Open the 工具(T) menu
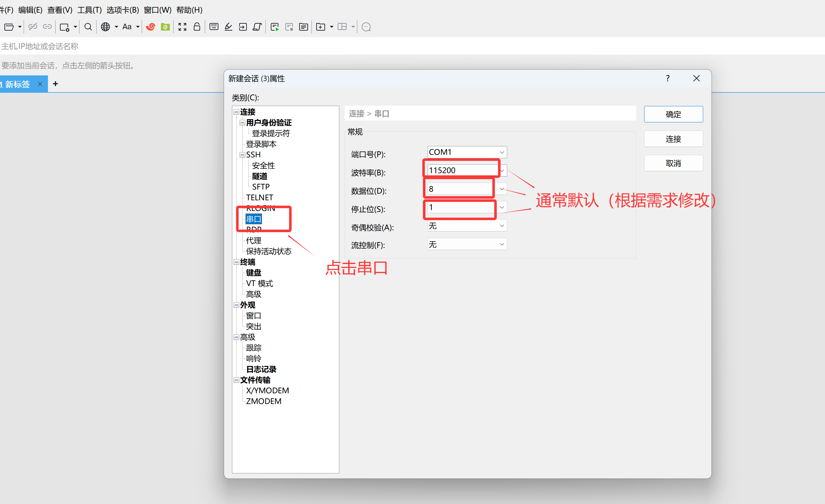 pyautogui.click(x=89, y=10)
